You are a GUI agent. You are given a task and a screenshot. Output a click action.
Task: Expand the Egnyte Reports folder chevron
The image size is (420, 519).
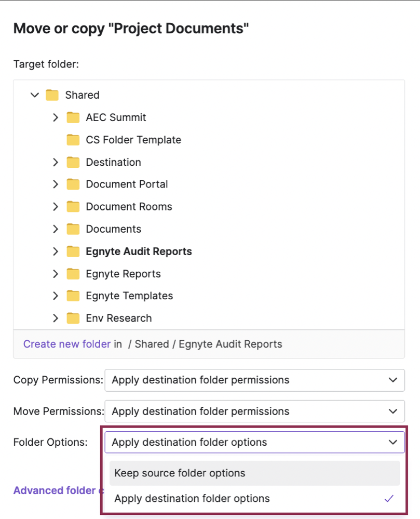pos(56,274)
